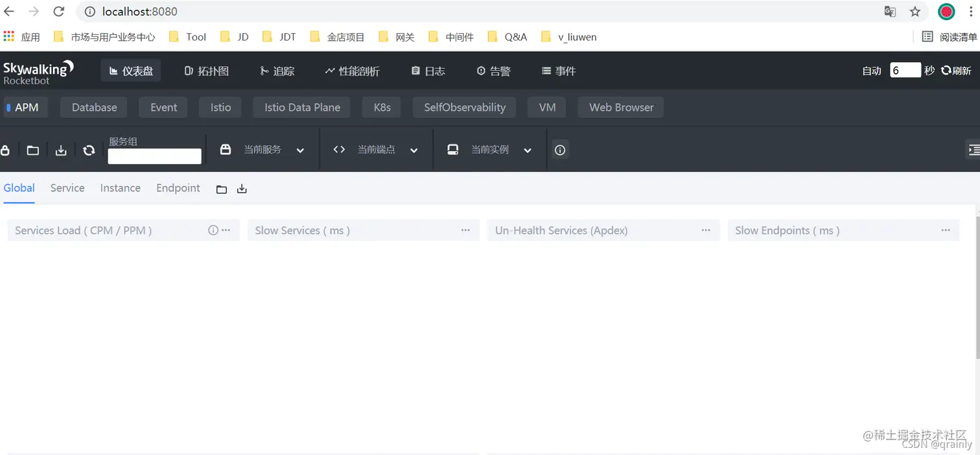Image resolution: width=980 pixels, height=455 pixels.
Task: Open the 日志 log menu
Action: pos(428,71)
